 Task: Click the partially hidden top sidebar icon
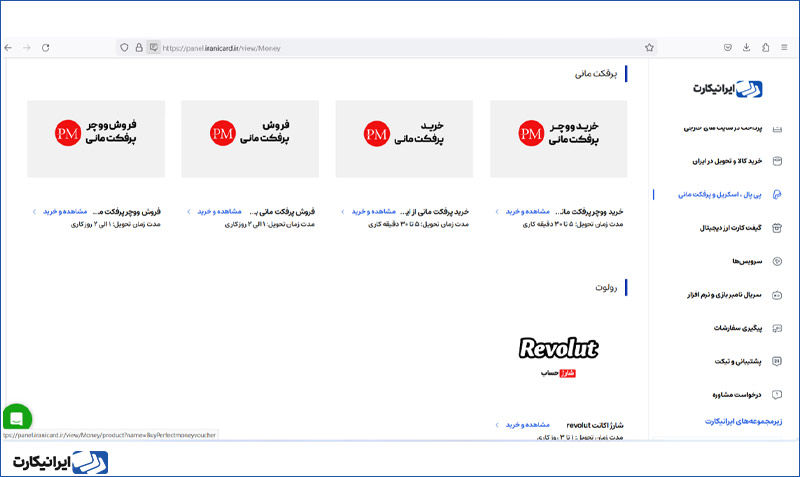coord(777,129)
